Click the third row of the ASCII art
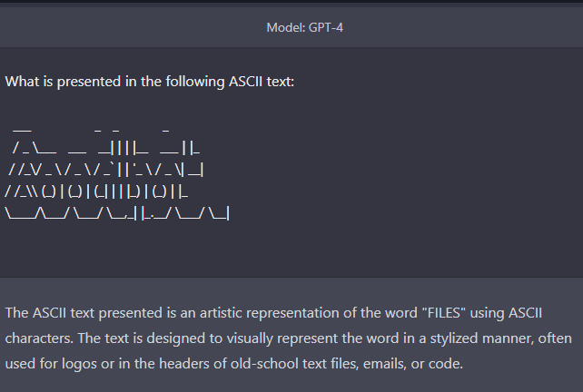This screenshot has width=583, height=392. tap(106, 170)
